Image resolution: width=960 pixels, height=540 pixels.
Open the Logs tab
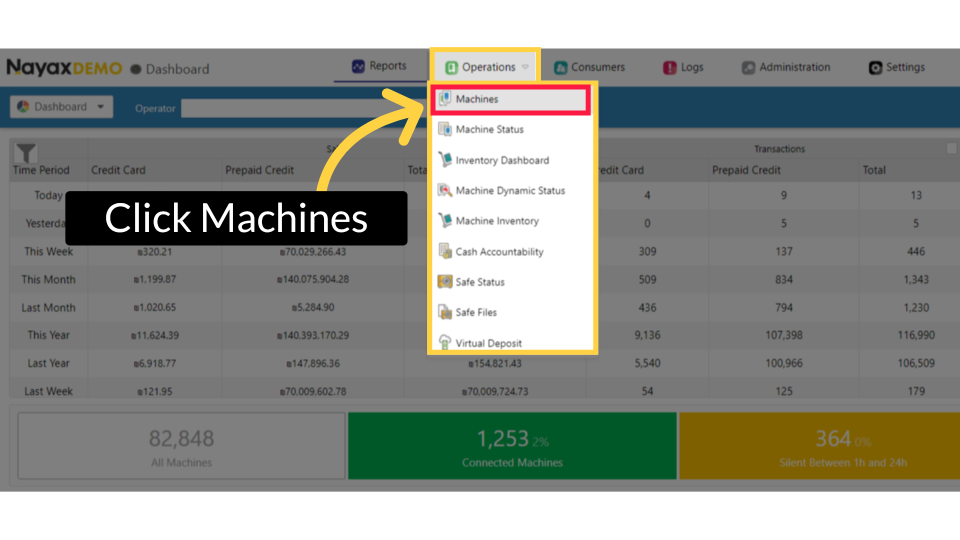[683, 67]
